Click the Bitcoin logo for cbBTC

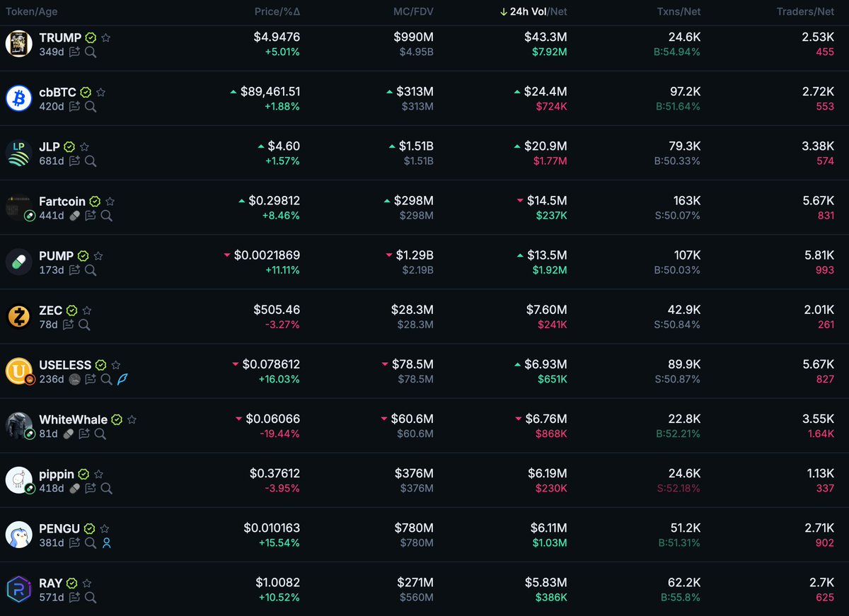tap(19, 98)
